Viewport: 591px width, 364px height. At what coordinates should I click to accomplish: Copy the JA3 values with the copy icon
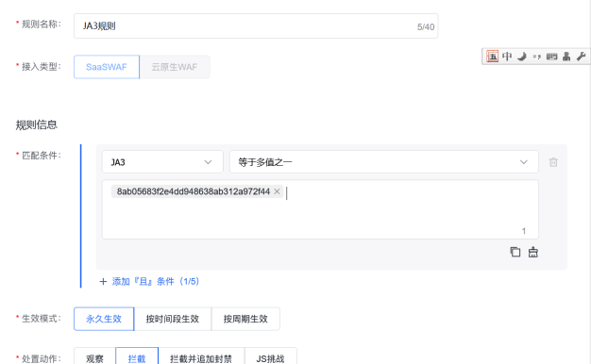point(515,252)
